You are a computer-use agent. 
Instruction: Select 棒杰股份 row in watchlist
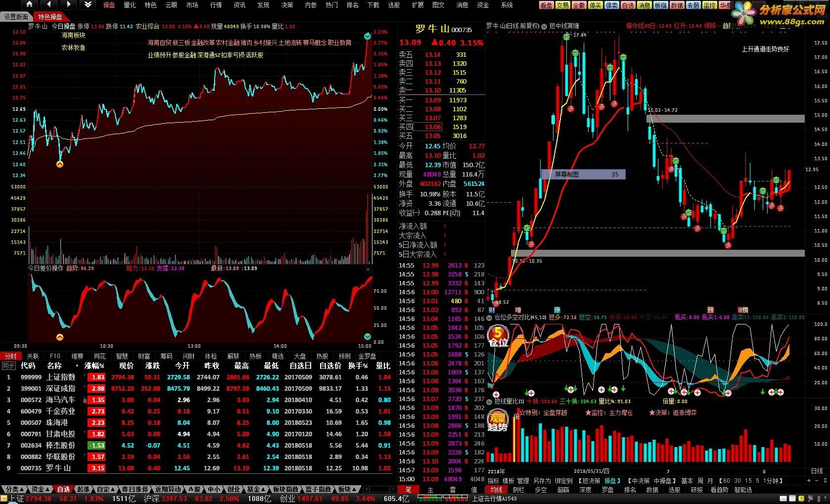pyautogui.click(x=198, y=445)
